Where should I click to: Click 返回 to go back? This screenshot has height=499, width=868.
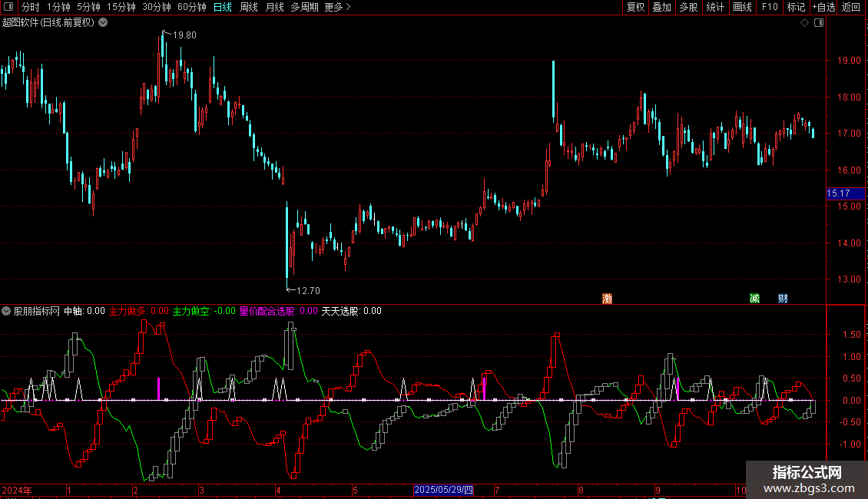pyautogui.click(x=851, y=7)
